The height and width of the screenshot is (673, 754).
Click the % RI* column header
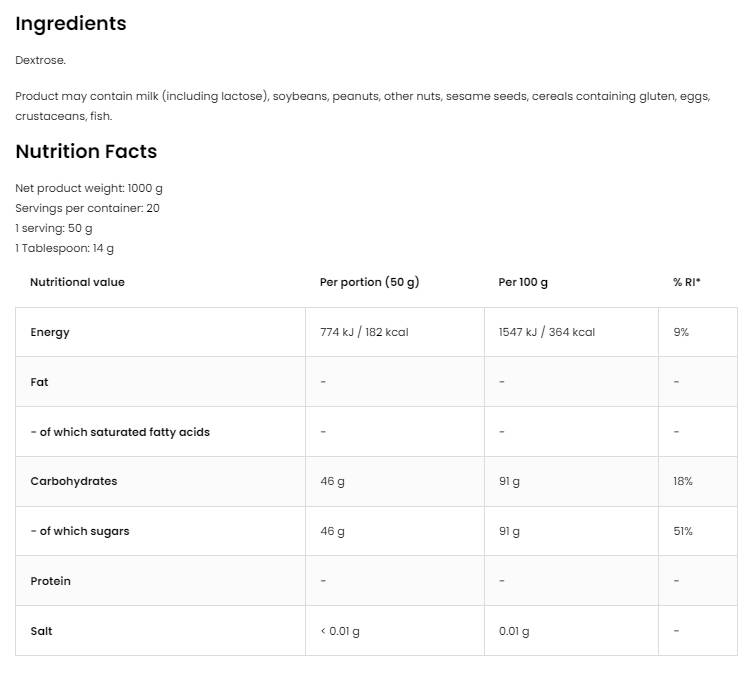point(687,282)
